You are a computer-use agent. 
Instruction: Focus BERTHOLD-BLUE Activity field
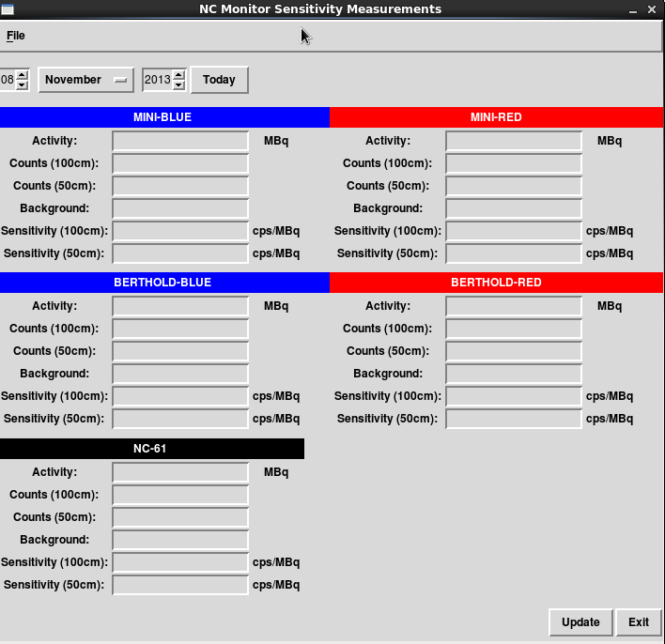(x=180, y=306)
